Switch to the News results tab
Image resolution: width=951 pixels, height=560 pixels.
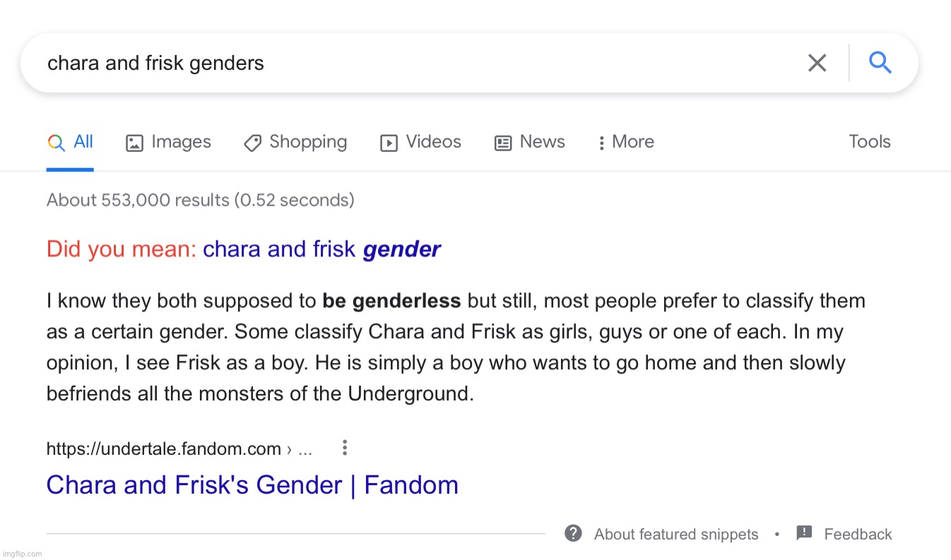pyautogui.click(x=542, y=142)
